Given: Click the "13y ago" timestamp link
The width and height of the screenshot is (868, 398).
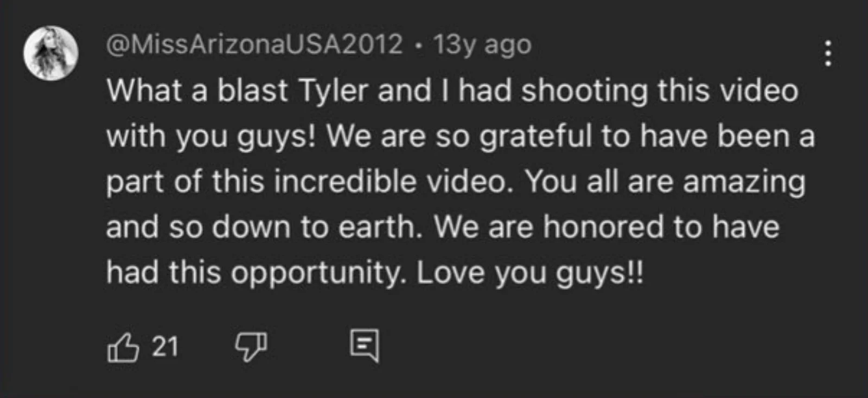Looking at the screenshot, I should coord(482,44).
